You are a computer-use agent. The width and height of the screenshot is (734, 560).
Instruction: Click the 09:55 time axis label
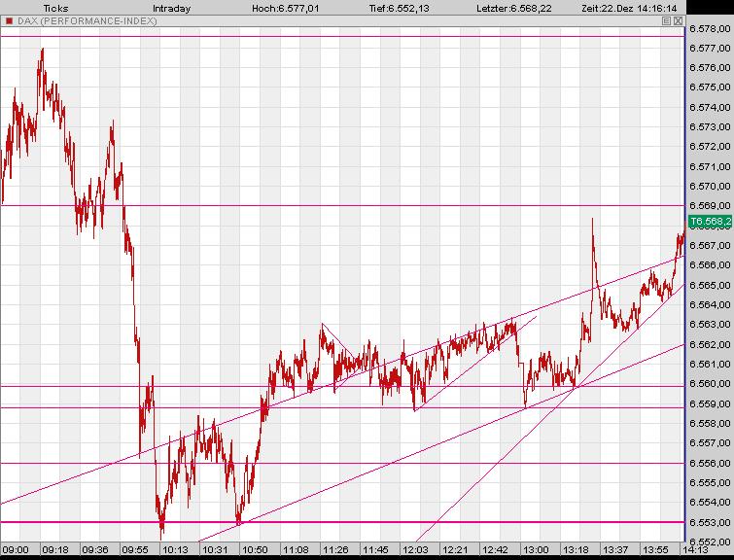tap(135, 549)
